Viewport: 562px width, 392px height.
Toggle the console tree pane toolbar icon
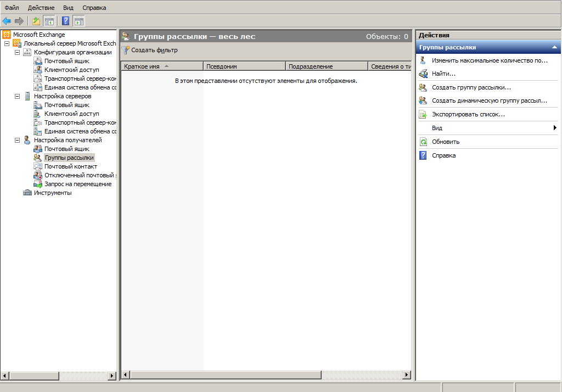pyautogui.click(x=49, y=21)
